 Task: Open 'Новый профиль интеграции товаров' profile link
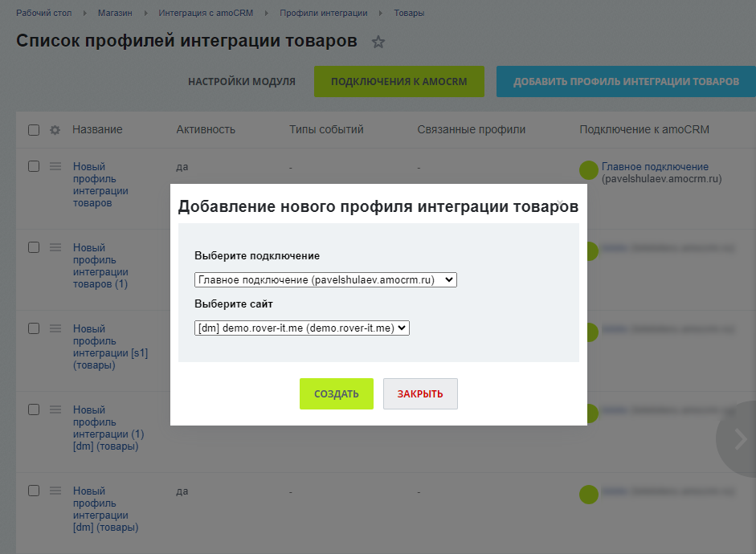point(100,185)
